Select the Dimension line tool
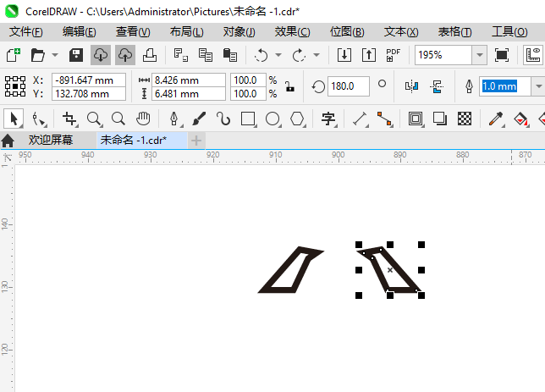 click(x=361, y=119)
